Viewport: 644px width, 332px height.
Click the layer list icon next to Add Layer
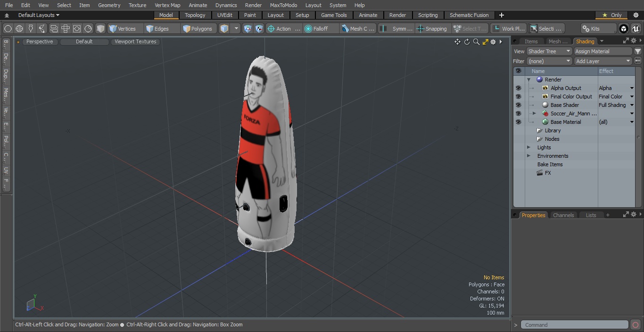point(638,61)
